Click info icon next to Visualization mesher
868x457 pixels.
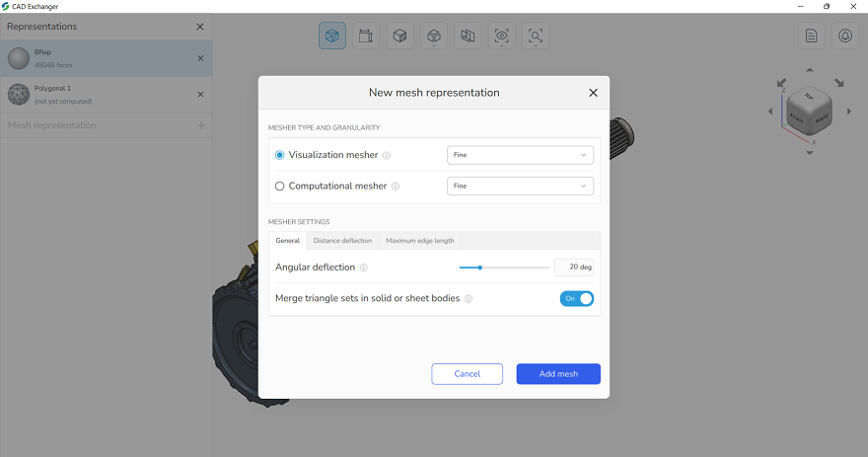[387, 155]
